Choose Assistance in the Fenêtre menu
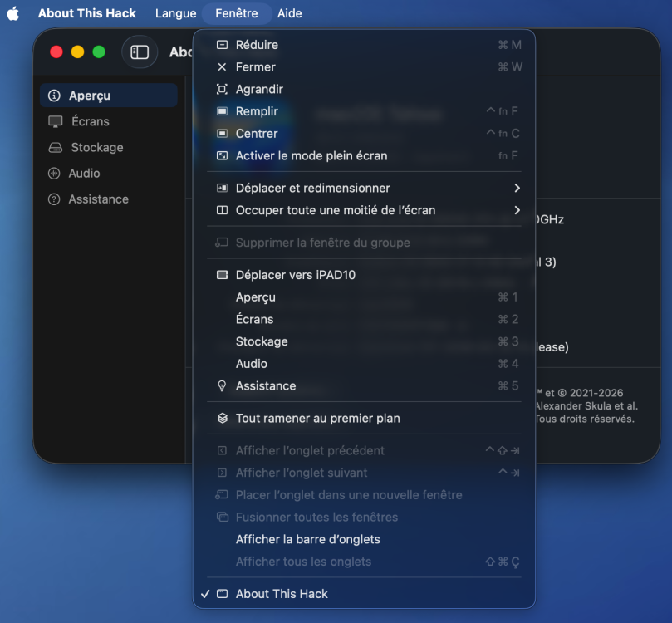Image resolution: width=672 pixels, height=623 pixels. pos(364,386)
